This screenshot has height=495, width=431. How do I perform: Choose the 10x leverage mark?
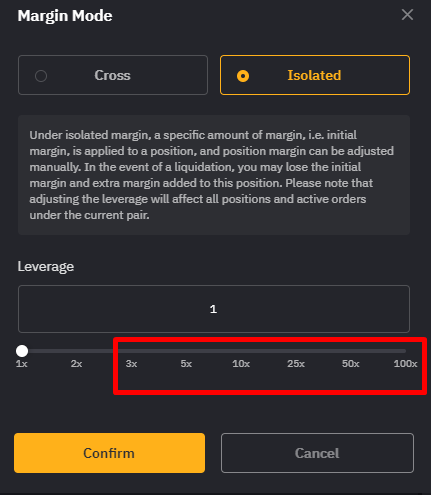241,364
